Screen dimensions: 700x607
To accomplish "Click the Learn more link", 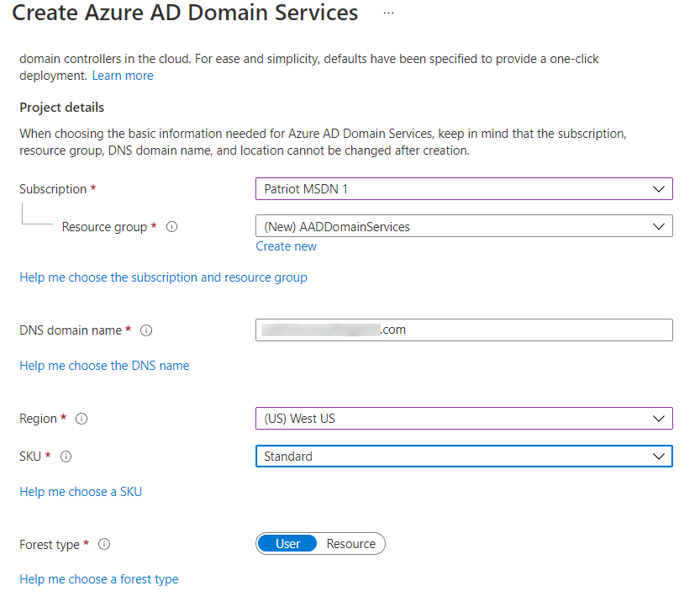I will (x=123, y=76).
